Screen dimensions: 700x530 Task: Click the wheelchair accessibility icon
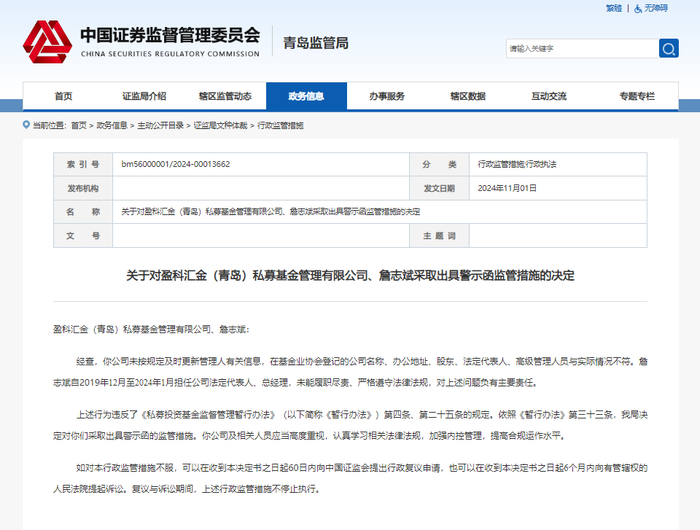[x=636, y=8]
